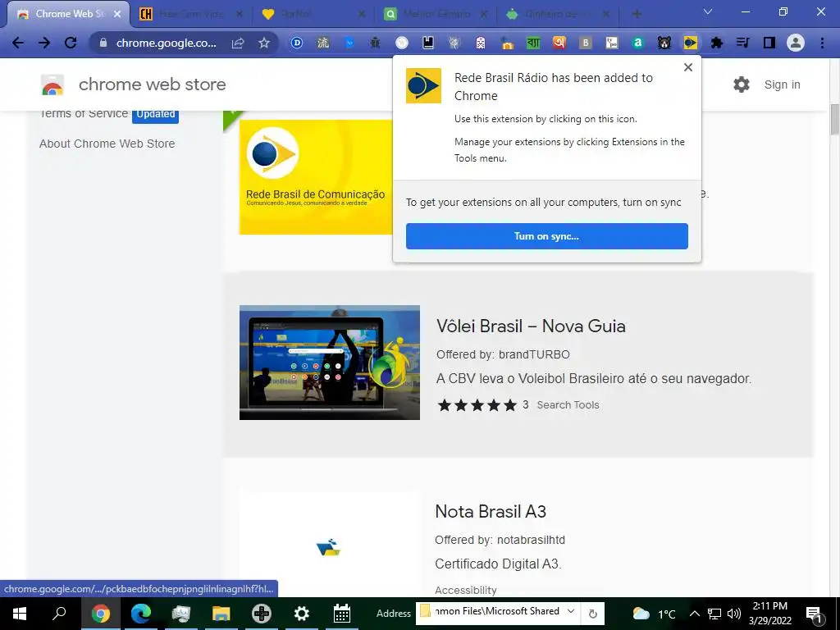Click the Vôlei Brasil five-star rating

pyautogui.click(x=477, y=405)
